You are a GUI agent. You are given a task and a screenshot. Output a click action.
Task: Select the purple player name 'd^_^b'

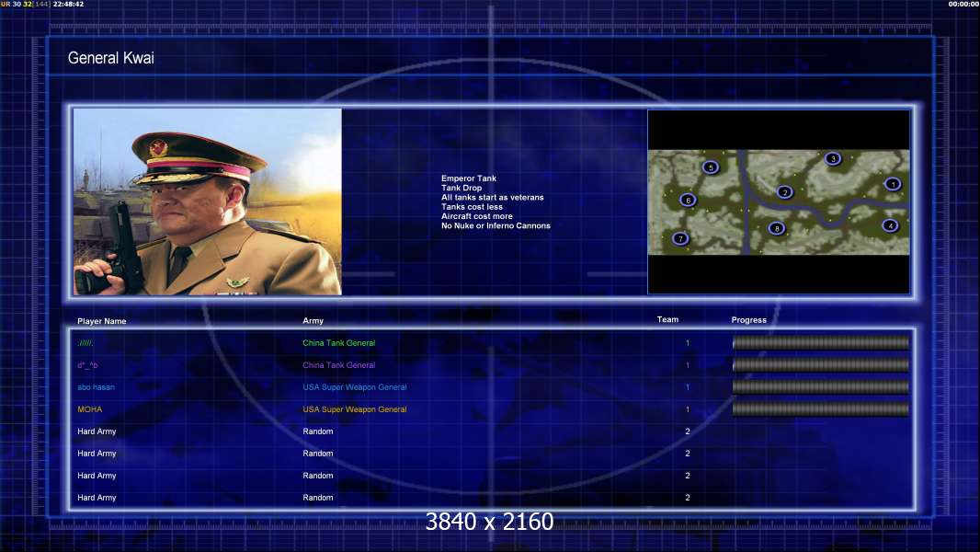click(87, 365)
